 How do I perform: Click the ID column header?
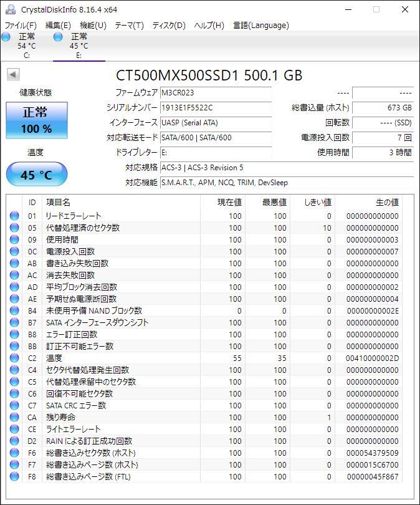pos(32,202)
